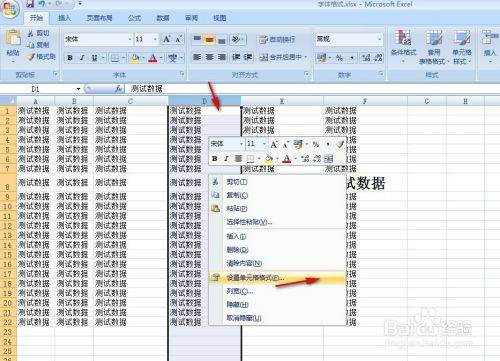Apply red font color on the mini toolbar

(x=286, y=159)
